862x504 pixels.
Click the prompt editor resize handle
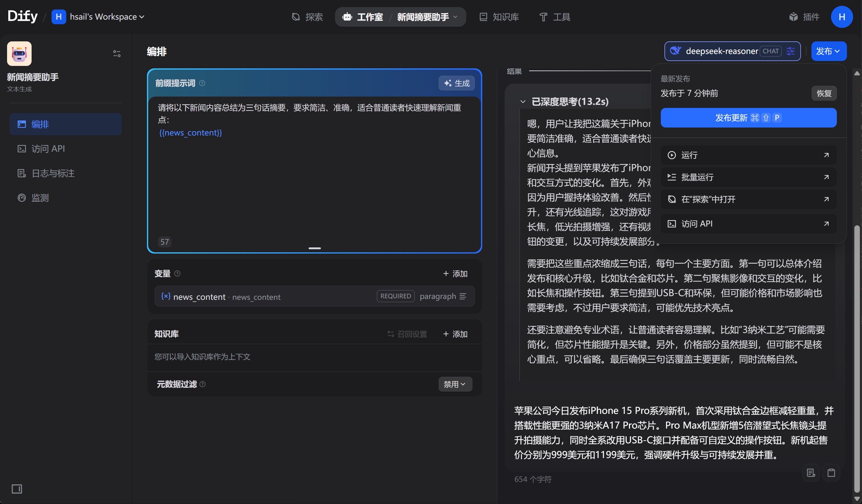(315, 248)
